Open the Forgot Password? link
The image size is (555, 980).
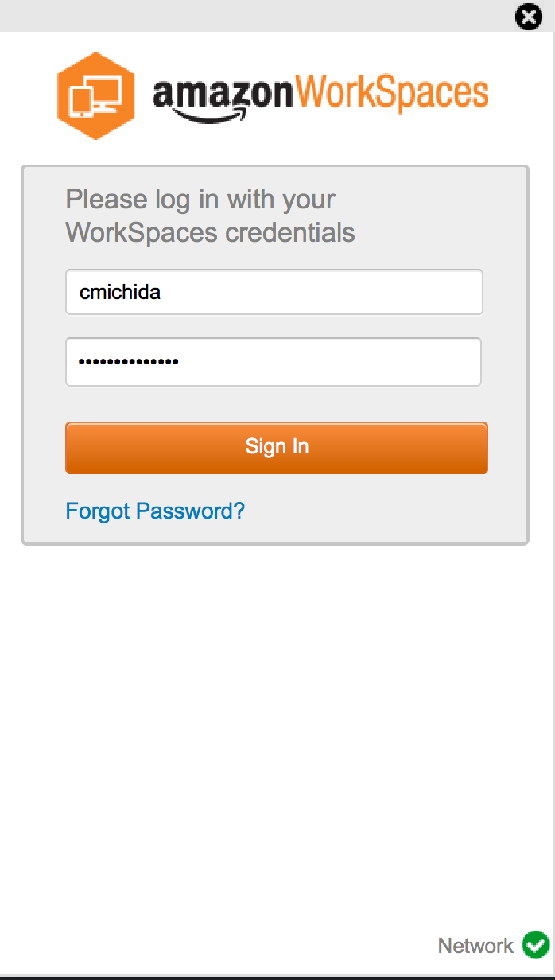coord(155,511)
